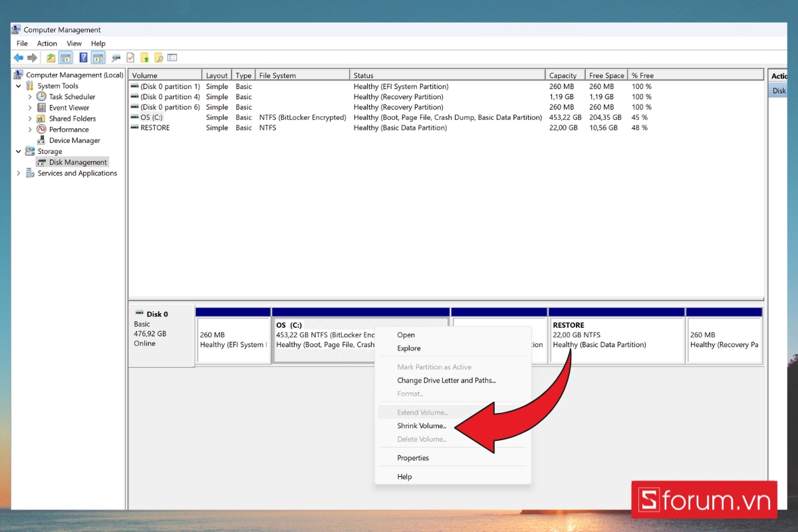Select the Device Manager icon
The width and height of the screenshot is (798, 532).
(41, 140)
